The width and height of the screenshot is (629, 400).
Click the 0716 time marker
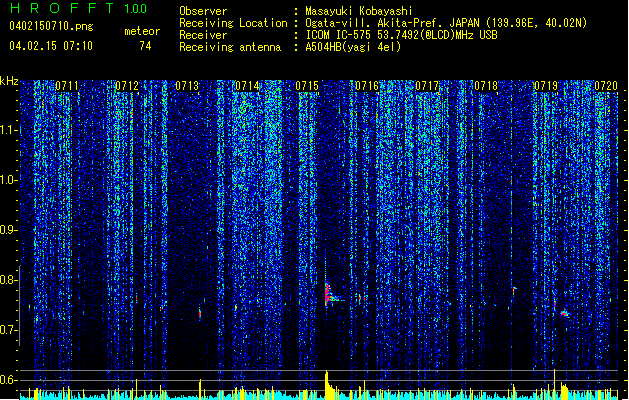click(x=367, y=86)
